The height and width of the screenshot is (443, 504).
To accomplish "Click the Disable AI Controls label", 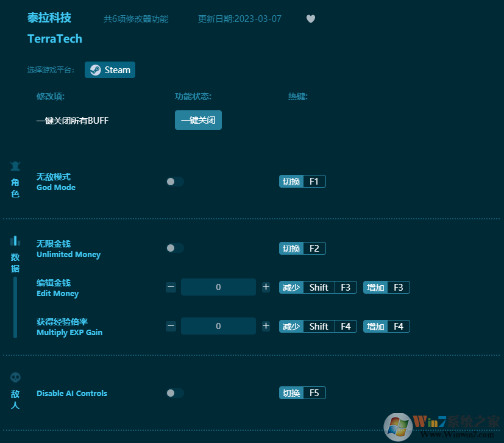I will pyautogui.click(x=72, y=393).
